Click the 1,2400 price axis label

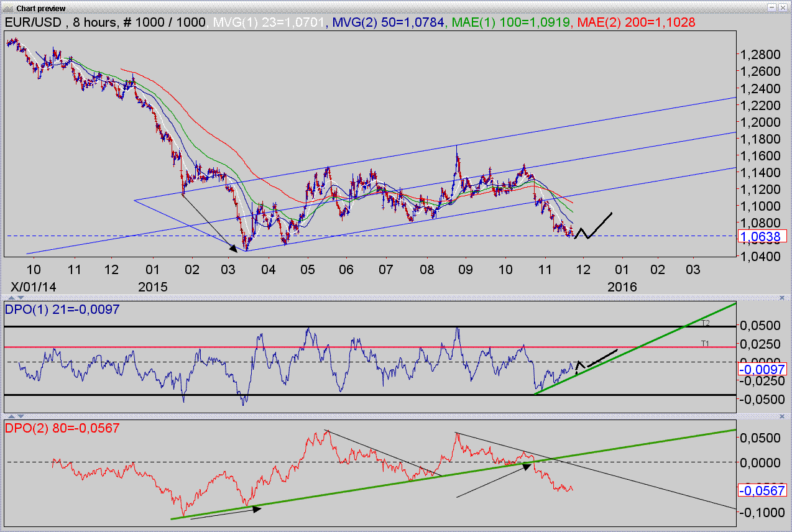point(760,88)
